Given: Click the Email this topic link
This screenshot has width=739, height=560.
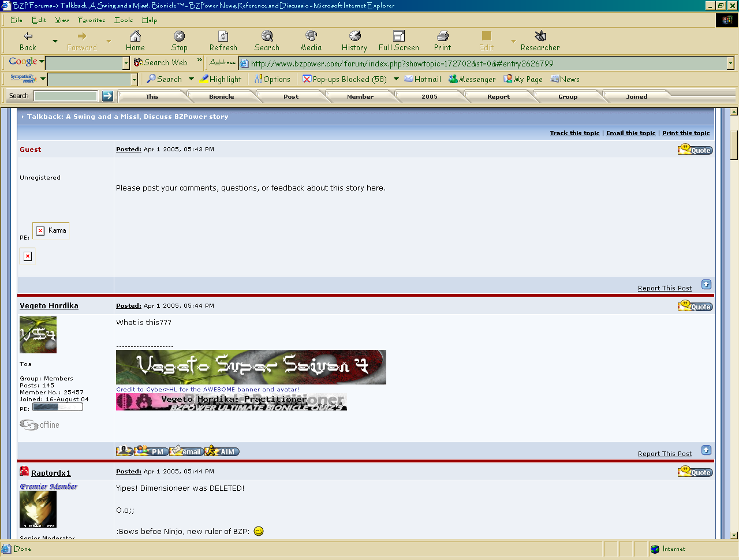Looking at the screenshot, I should (x=631, y=133).
